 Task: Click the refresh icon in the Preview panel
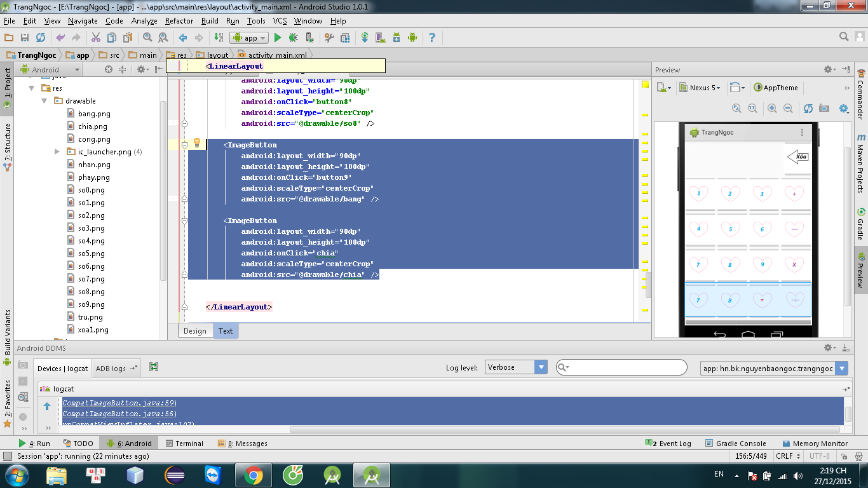(x=808, y=108)
